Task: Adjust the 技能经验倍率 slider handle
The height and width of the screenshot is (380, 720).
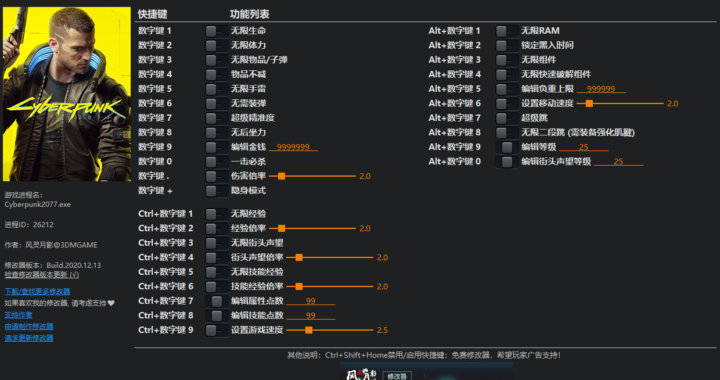Action: pos(299,286)
